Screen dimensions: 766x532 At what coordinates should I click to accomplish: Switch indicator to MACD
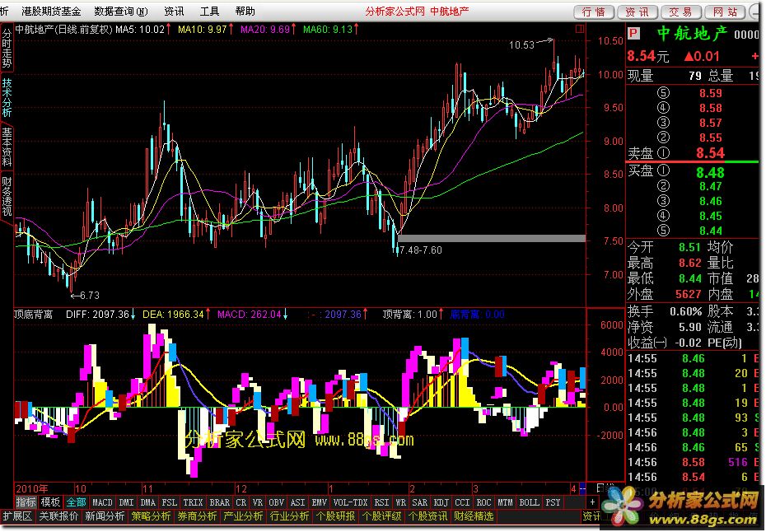(x=102, y=502)
